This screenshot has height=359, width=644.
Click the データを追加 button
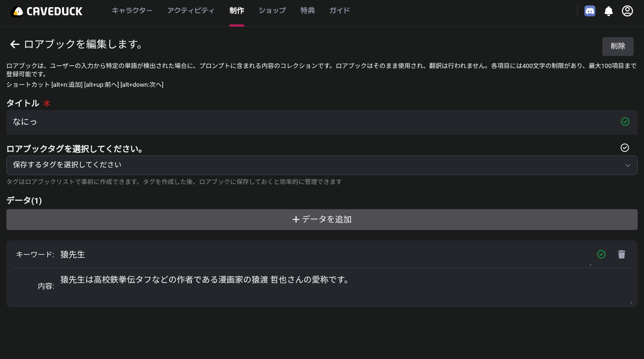(x=322, y=220)
